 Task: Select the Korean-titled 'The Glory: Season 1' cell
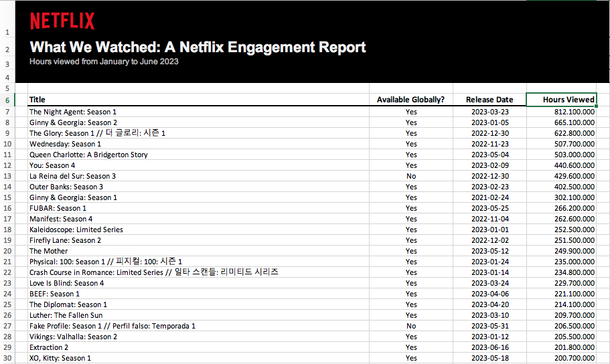(x=198, y=133)
